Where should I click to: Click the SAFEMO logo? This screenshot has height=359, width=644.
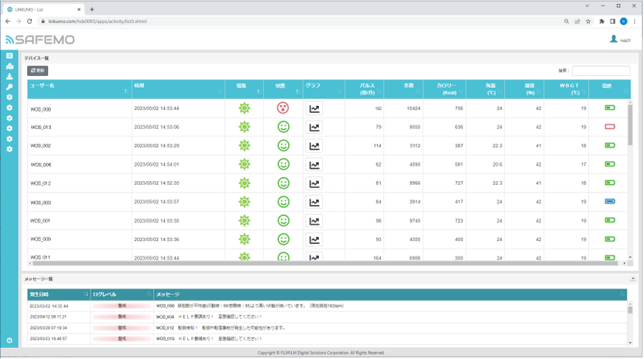40,40
